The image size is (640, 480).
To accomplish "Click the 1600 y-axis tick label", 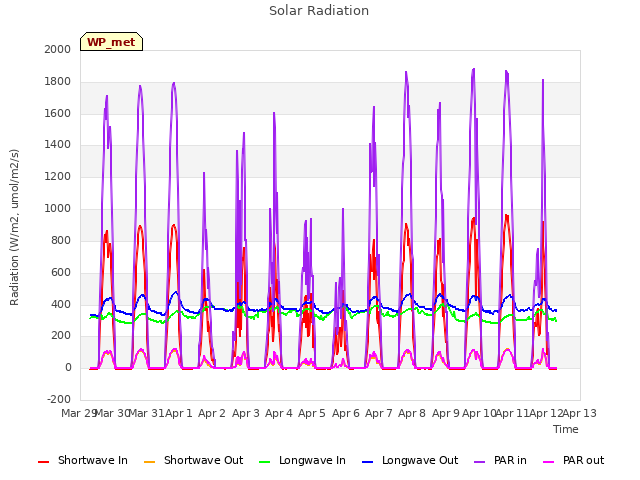I will pos(58,113).
